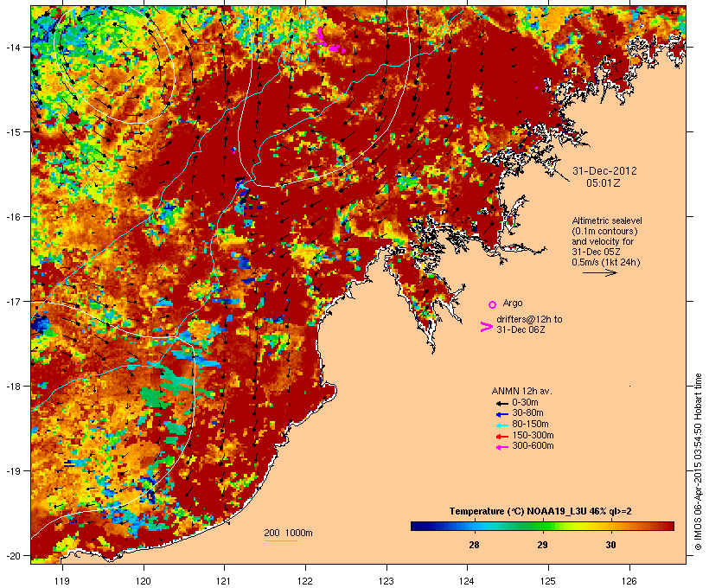Click the date label 31-Dec-2012

(x=604, y=171)
